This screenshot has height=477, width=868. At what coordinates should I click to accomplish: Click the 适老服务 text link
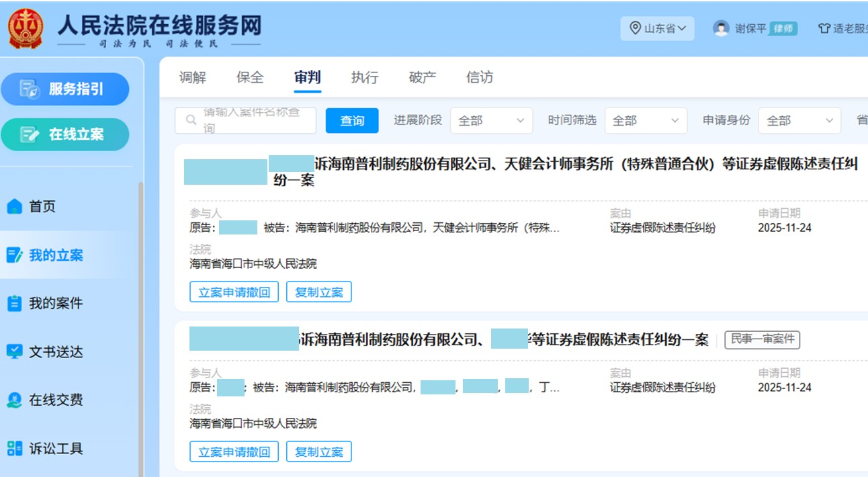coord(851,29)
